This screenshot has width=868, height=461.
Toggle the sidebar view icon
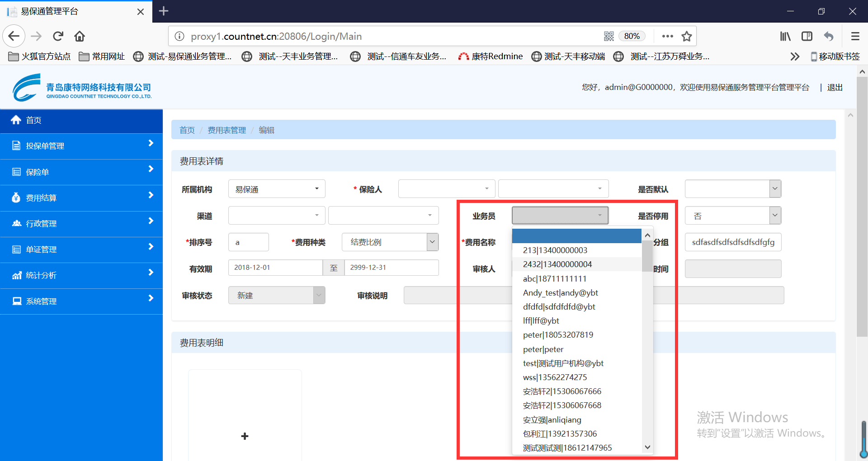[807, 36]
